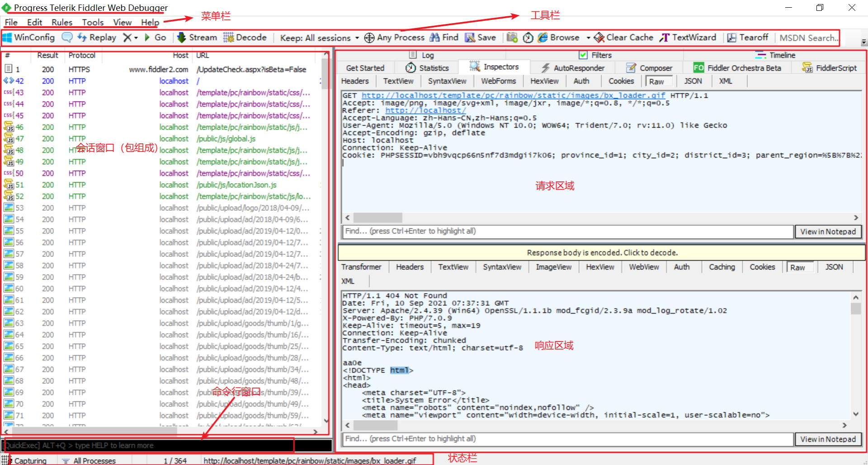Expand the Browse dropdown arrow
Screen dimensions: 868x465
588,38
